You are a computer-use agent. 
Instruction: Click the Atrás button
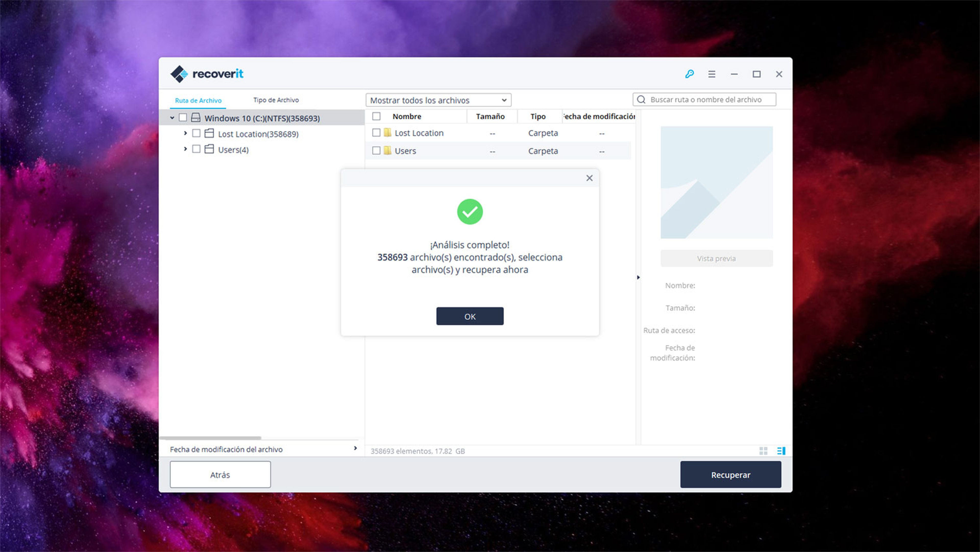220,475
